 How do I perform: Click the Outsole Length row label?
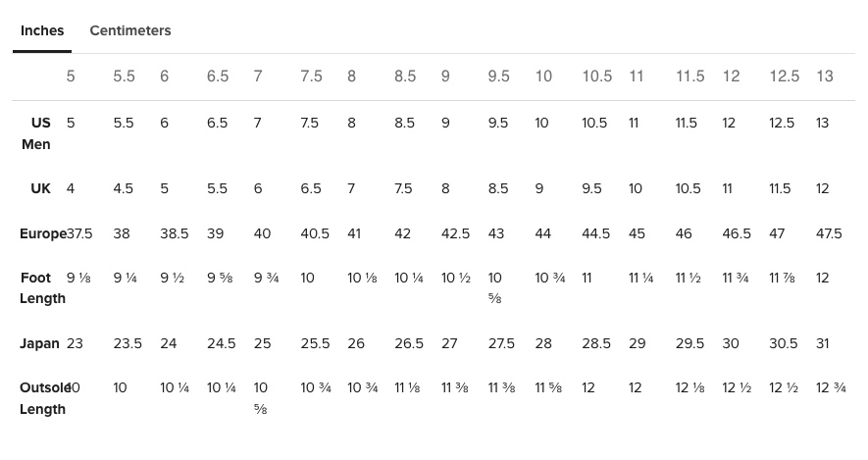click(x=44, y=398)
